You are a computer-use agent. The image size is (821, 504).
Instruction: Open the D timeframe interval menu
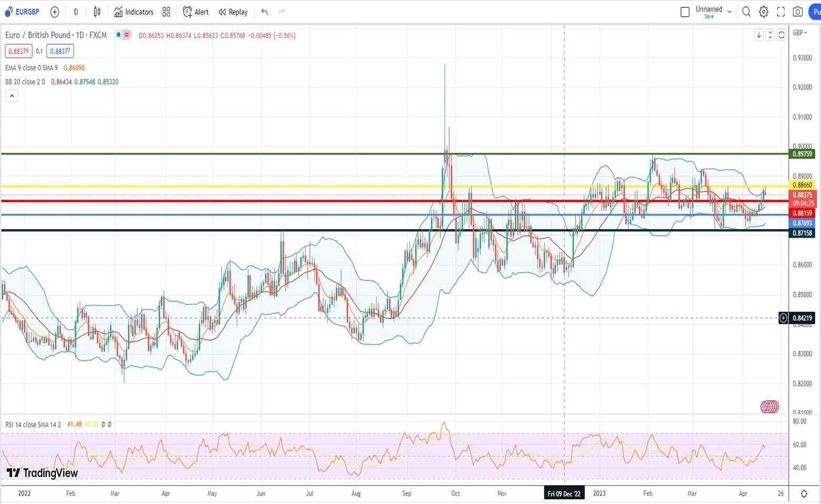(76, 12)
